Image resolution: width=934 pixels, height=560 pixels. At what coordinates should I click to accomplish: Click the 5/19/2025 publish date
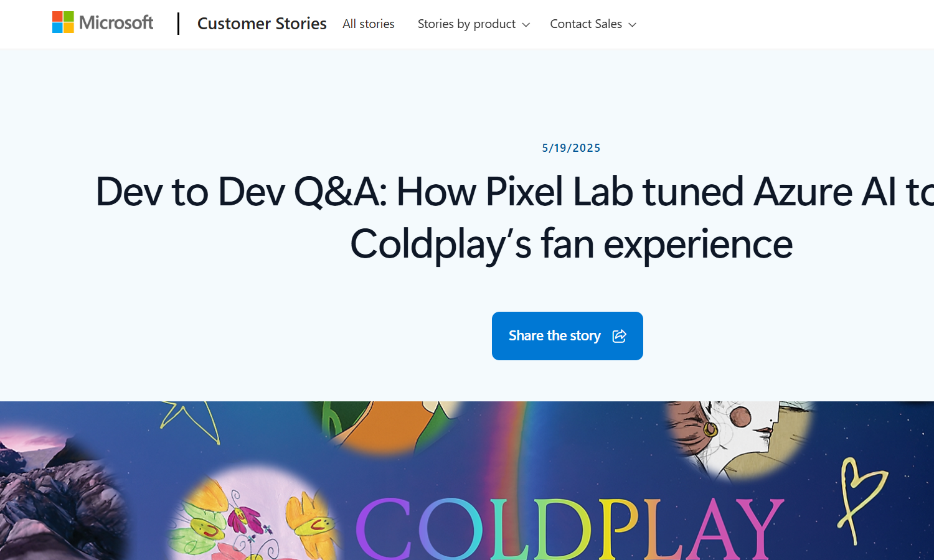tap(571, 148)
